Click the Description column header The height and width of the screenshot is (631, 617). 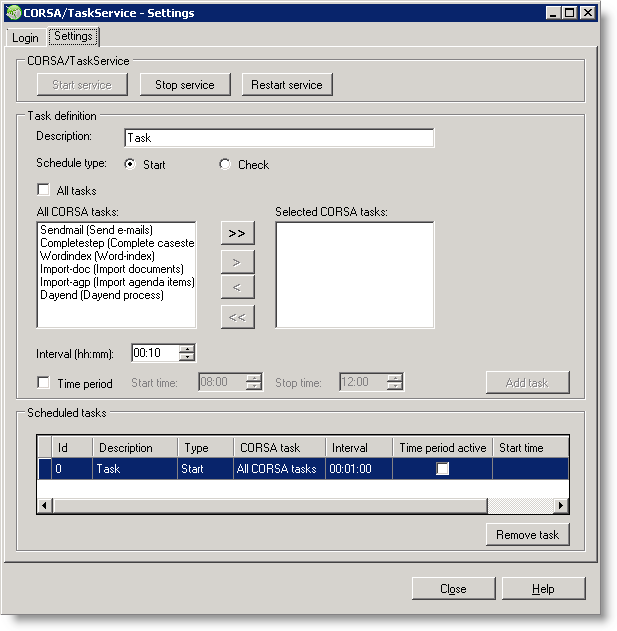135,447
